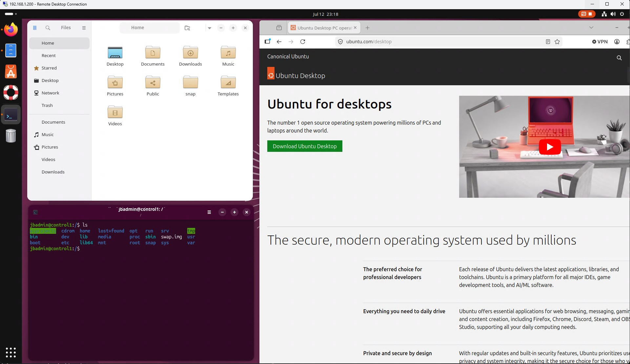Select Desktop in the Files sidebar
This screenshot has width=630, height=364.
click(59, 81)
